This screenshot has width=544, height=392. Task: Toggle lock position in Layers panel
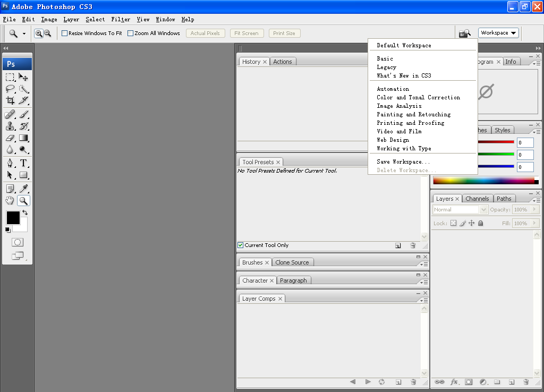[x=472, y=223]
